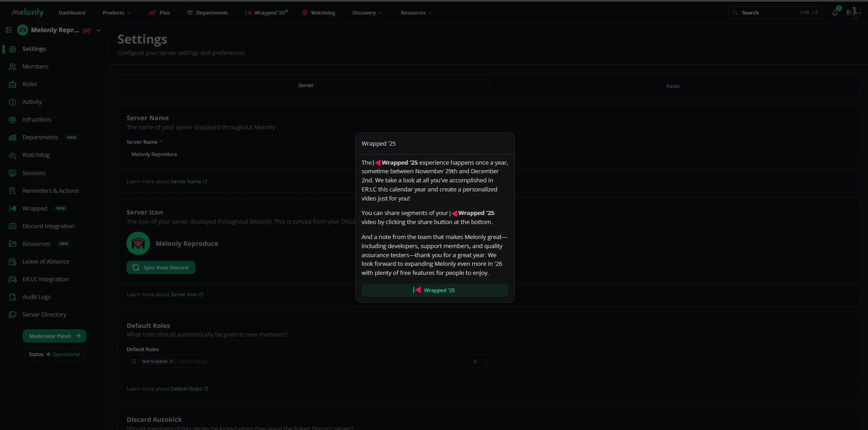Remove the test subjects role tag

(171, 362)
